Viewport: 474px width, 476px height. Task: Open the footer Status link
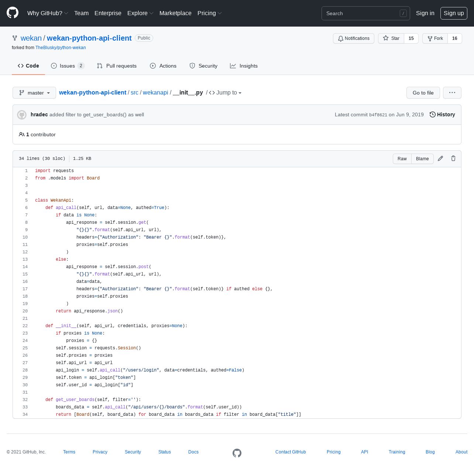165,452
